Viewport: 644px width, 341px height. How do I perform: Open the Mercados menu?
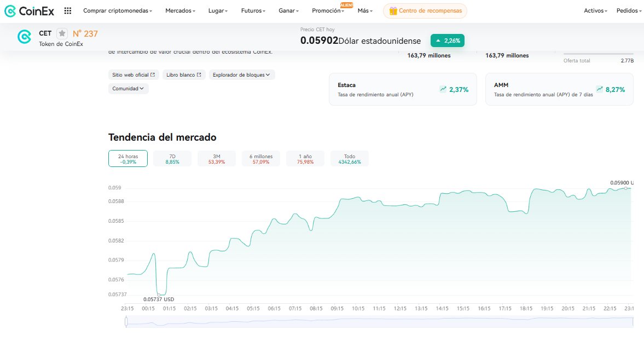coord(179,10)
